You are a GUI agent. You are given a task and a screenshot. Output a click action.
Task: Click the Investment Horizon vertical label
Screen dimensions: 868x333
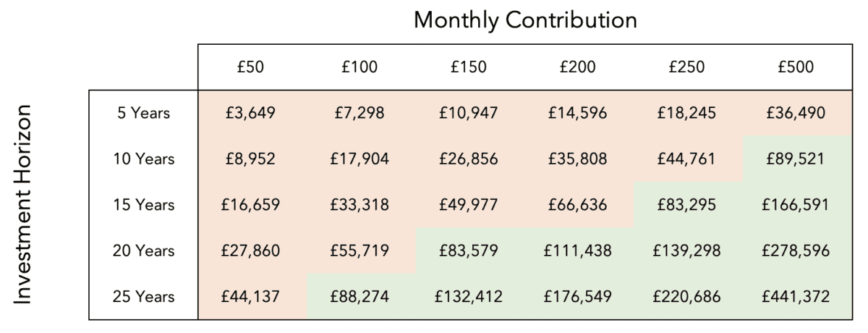click(x=24, y=204)
